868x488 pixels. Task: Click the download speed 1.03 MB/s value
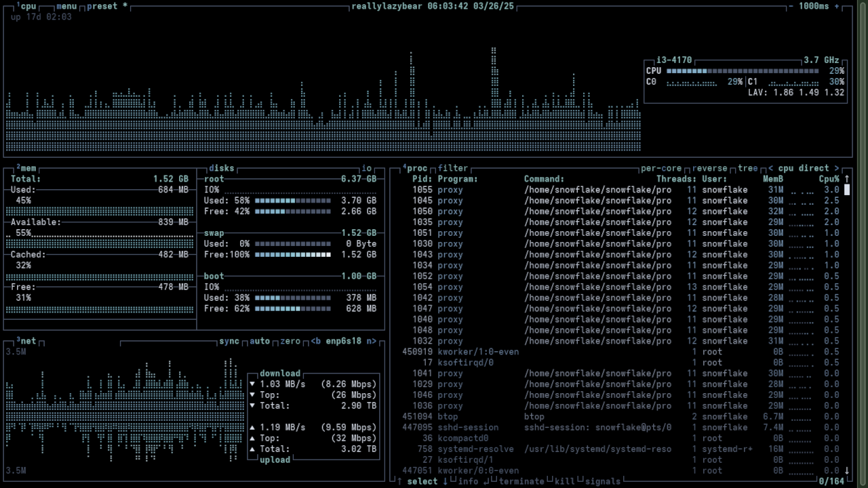point(283,384)
